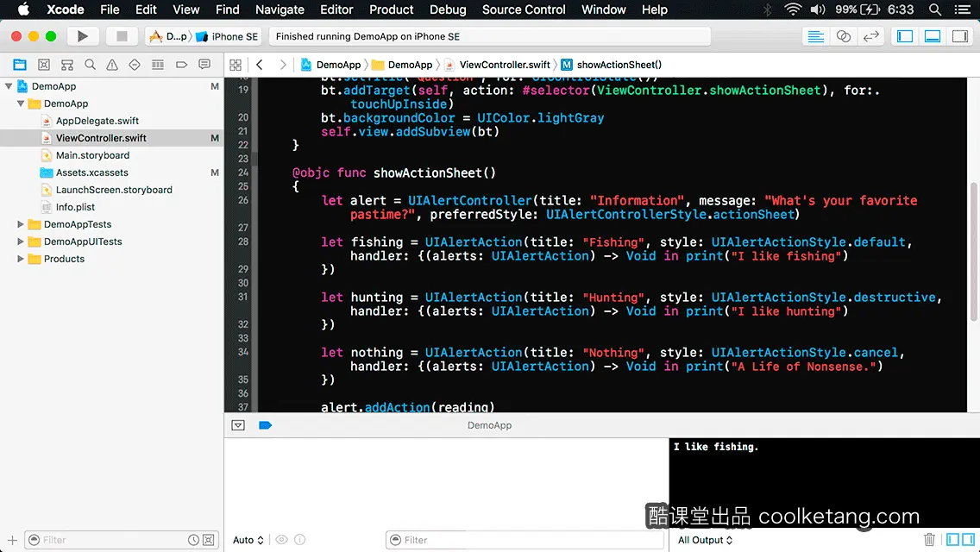Select Main.storyboard in the navigator
The height and width of the screenshot is (552, 980).
[92, 155]
